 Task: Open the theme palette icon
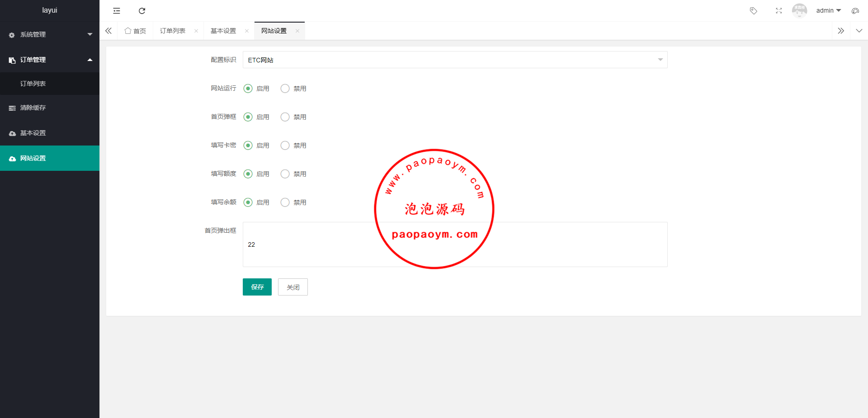tap(855, 11)
